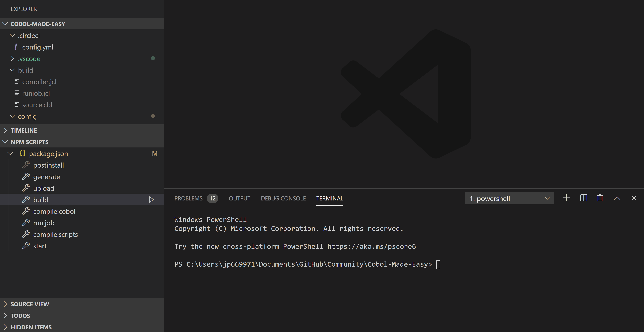Screen dimensions: 644x332
Task: Open a new terminal with the plus icon
Action: point(566,198)
